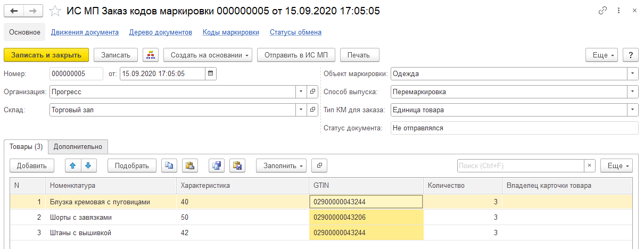The width and height of the screenshot is (644, 249).
Task: Copy link to document via chain icon
Action: [x=603, y=11]
